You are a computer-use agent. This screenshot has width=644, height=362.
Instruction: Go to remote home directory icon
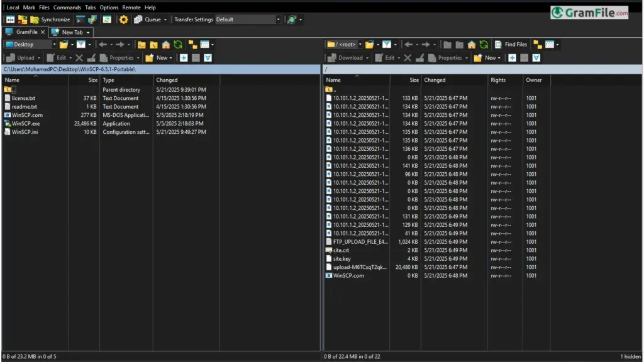pos(472,45)
